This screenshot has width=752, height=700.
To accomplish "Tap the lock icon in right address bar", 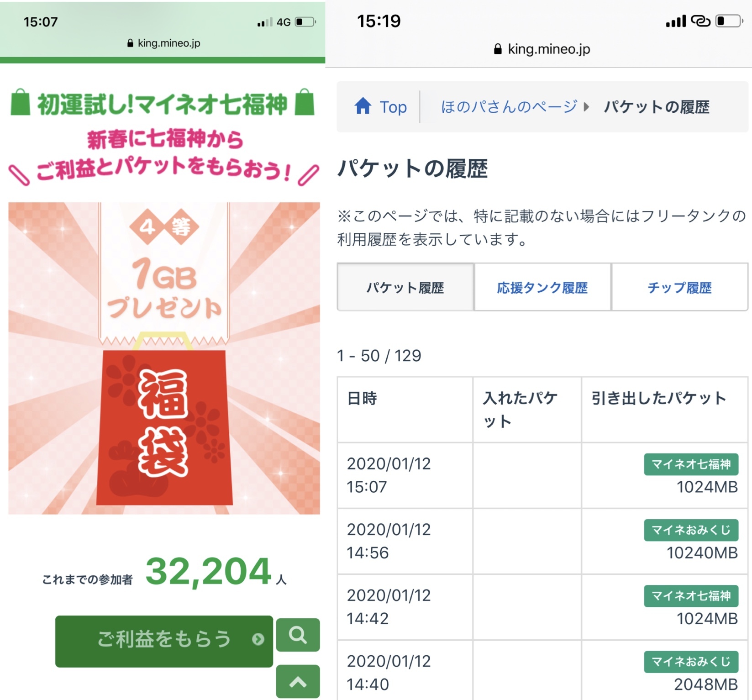I will pyautogui.click(x=498, y=49).
